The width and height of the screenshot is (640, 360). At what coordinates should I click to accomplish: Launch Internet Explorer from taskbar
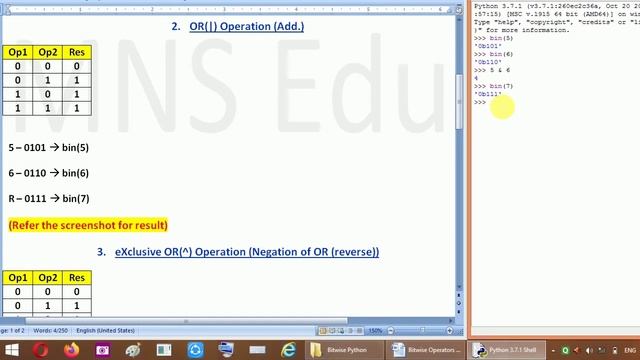point(288,350)
